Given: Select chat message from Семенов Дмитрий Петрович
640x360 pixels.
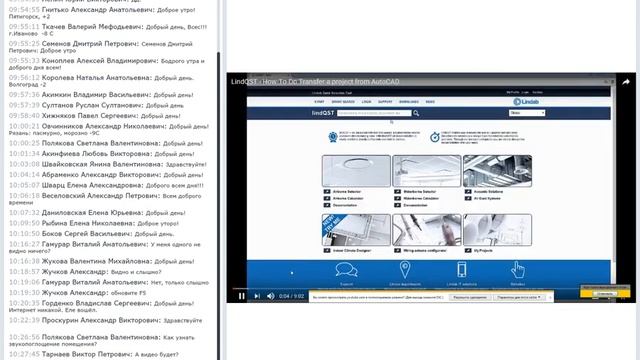Looking at the screenshot, I should tap(100, 47).
